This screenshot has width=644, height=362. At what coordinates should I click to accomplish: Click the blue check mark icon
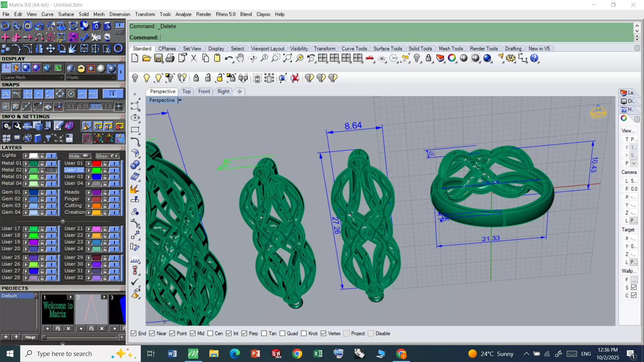tap(85, 37)
